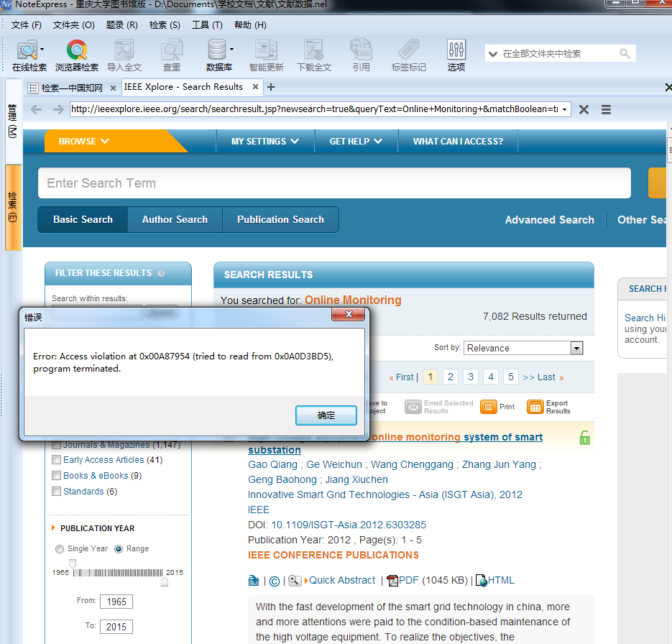Open the 文件 (F) menu
672x644 pixels.
(26, 25)
